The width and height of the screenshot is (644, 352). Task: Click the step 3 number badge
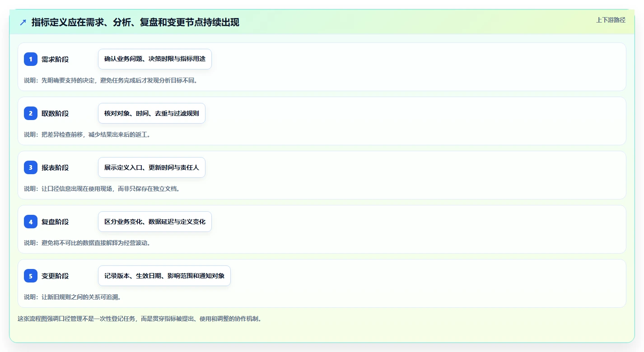tap(31, 167)
